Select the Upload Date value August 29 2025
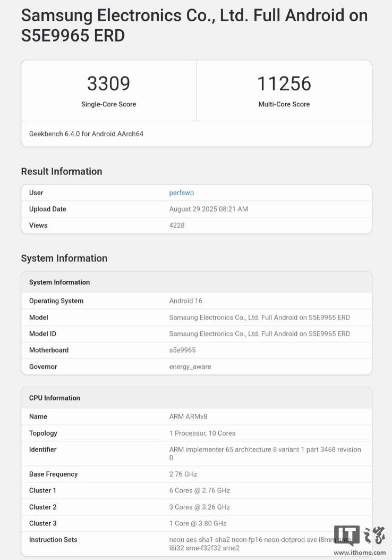The width and height of the screenshot is (392, 560). click(x=208, y=209)
